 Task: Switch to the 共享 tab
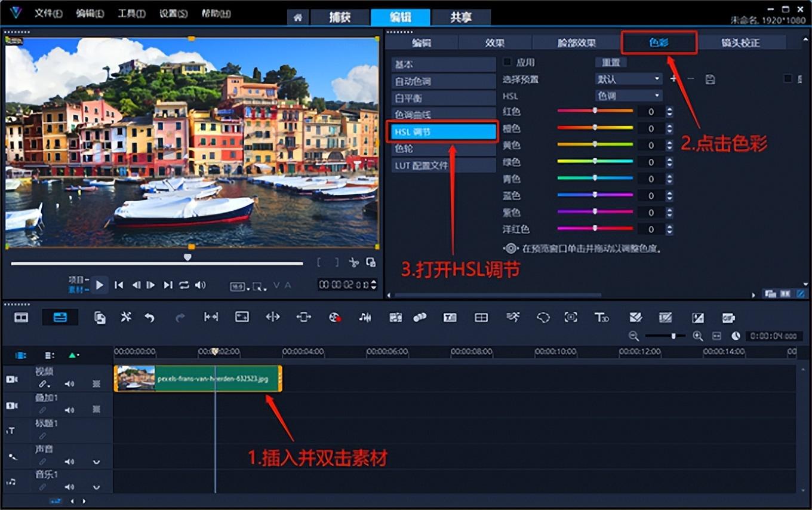tap(461, 17)
